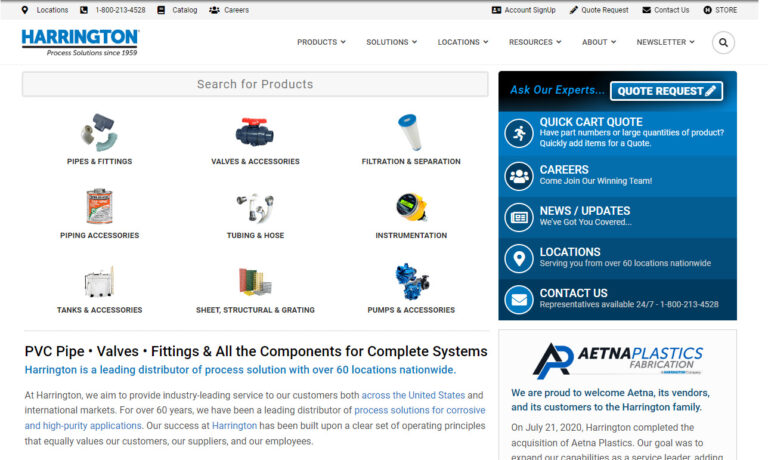Click the Quote Request text link in top bar
The image size is (768, 460).
pos(605,10)
